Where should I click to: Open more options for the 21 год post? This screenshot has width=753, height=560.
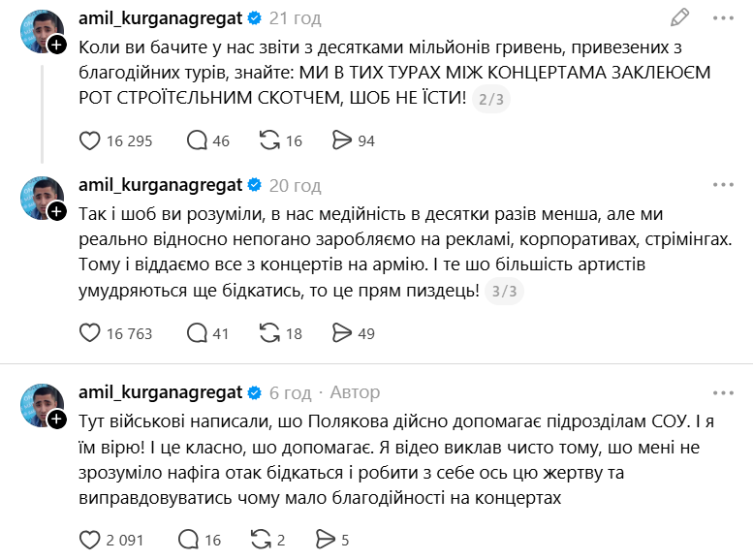pyautogui.click(x=723, y=18)
